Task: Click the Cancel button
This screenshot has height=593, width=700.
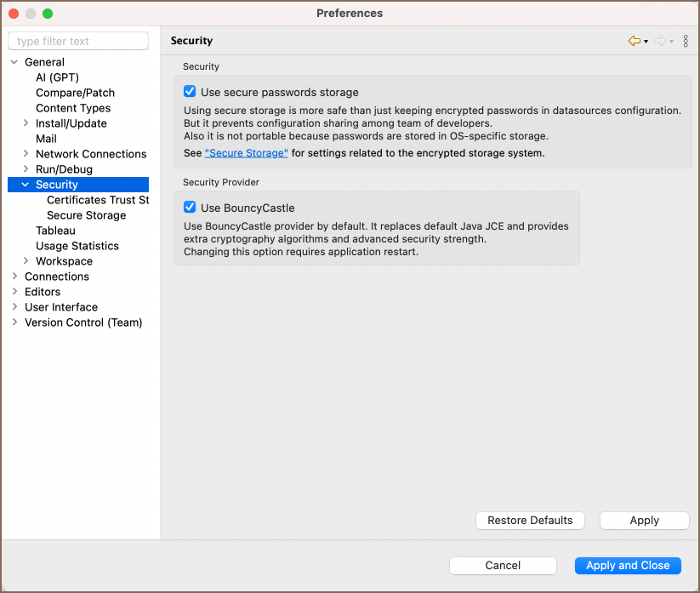Action: pyautogui.click(x=503, y=565)
